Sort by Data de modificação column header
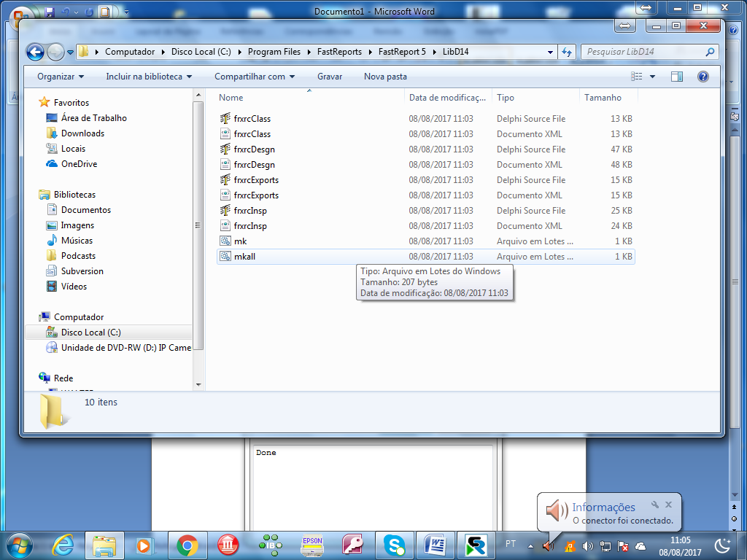The width and height of the screenshot is (747, 560). pyautogui.click(x=447, y=98)
